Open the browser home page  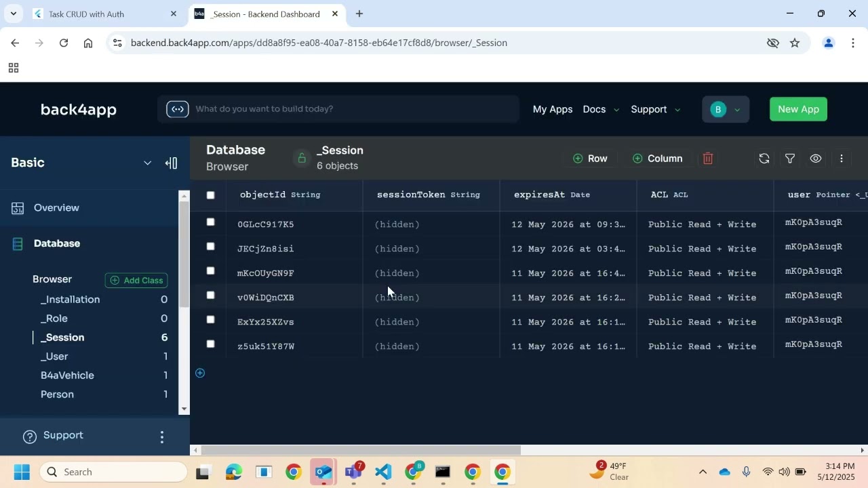[88, 43]
